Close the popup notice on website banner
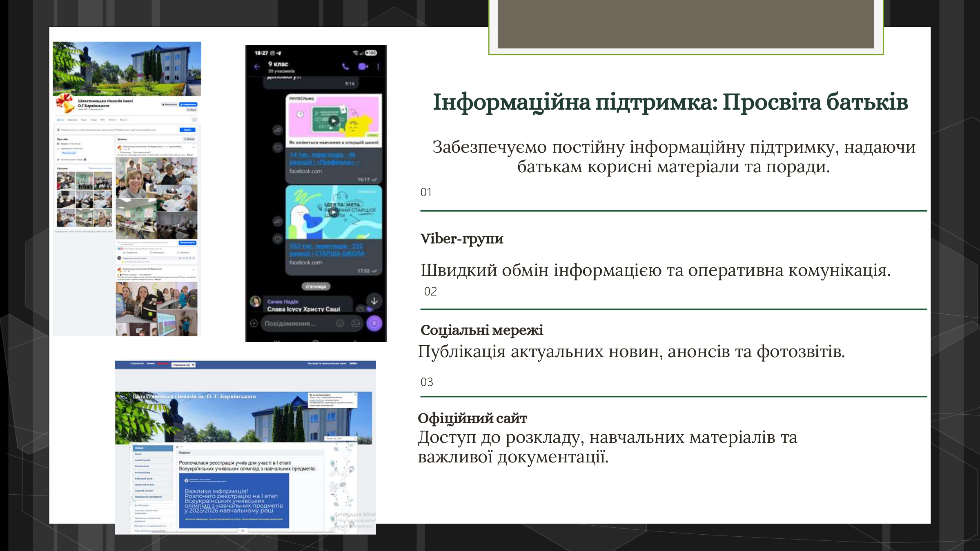Image resolution: width=980 pixels, height=551 pixels. pyautogui.click(x=355, y=395)
